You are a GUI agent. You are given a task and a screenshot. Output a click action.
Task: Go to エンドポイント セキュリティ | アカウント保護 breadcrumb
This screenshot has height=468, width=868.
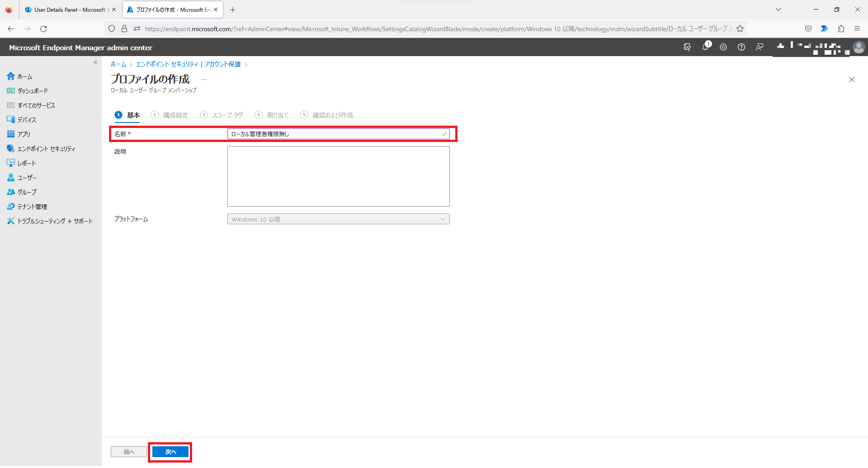[189, 64]
